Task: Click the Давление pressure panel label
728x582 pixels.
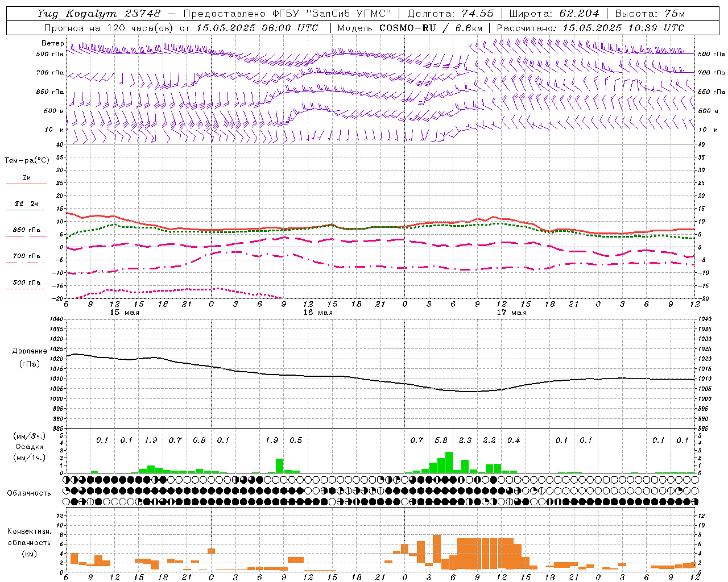Action: [x=30, y=351]
